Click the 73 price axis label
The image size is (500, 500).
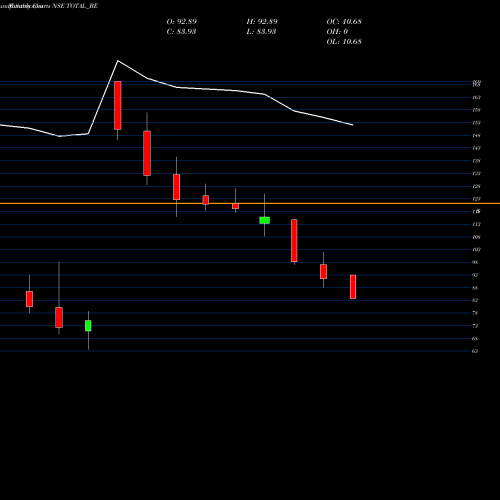click(x=475, y=326)
